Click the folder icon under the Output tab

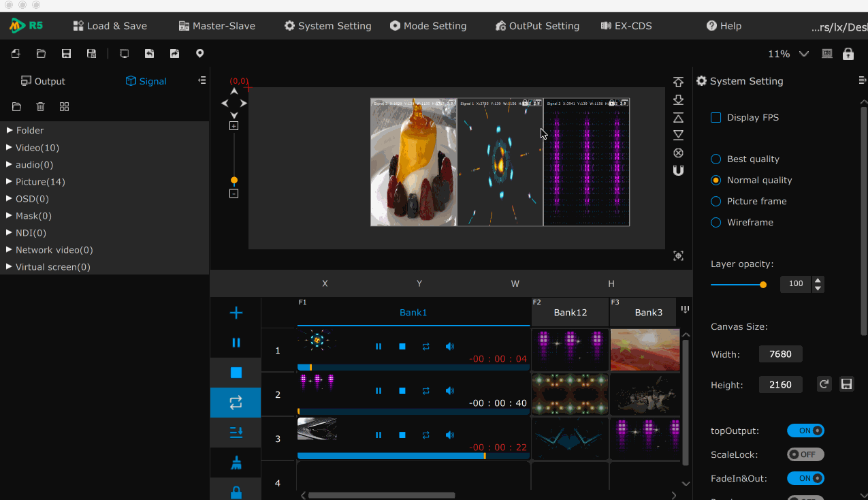(x=16, y=107)
